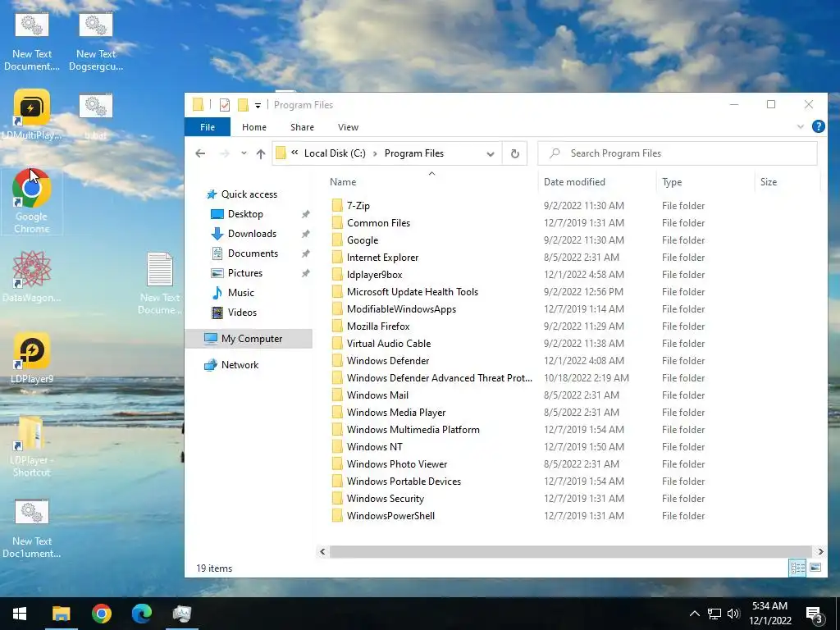Open Customize Quick Access Toolbar dropdown
Screen dimensions: 840x630
[258, 106]
